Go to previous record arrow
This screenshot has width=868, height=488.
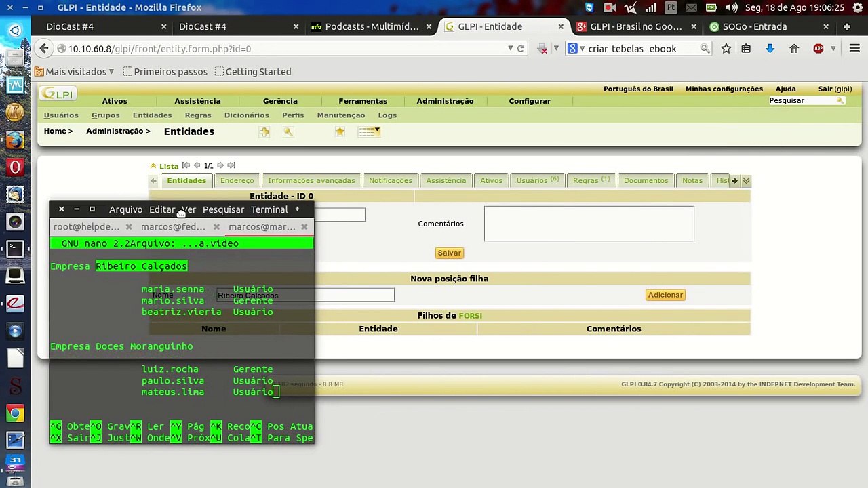tap(197, 165)
